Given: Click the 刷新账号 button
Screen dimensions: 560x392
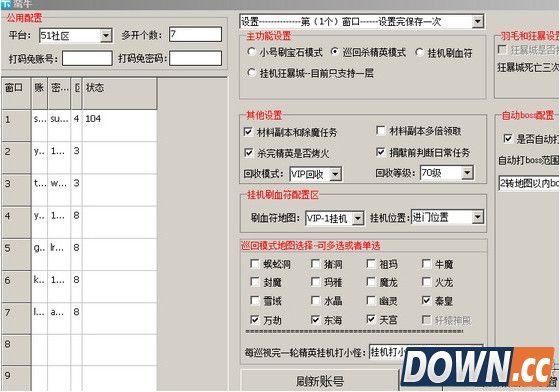Looking at the screenshot, I should tap(320, 381).
